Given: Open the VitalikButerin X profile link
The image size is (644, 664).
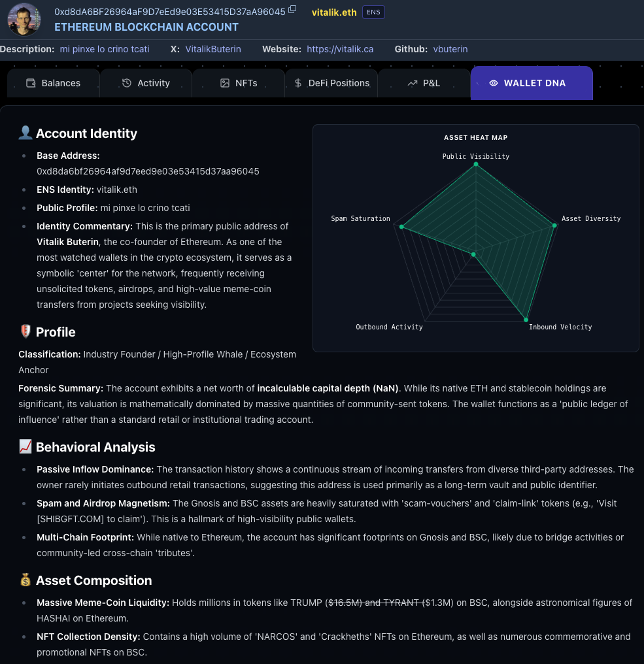Looking at the screenshot, I should pos(213,49).
